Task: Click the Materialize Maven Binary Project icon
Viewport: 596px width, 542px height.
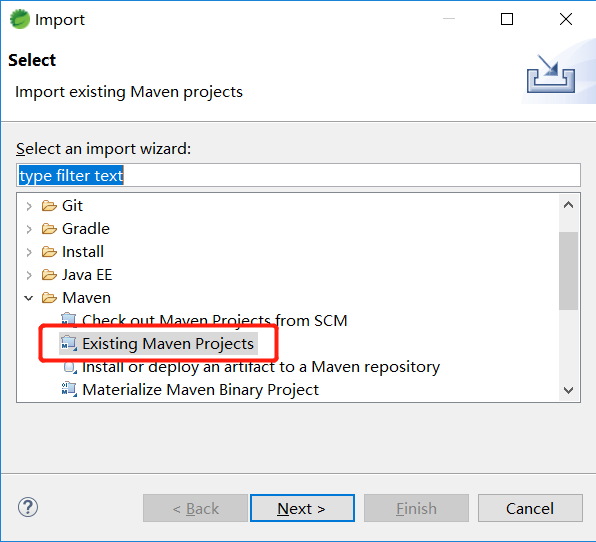Action: coord(69,390)
